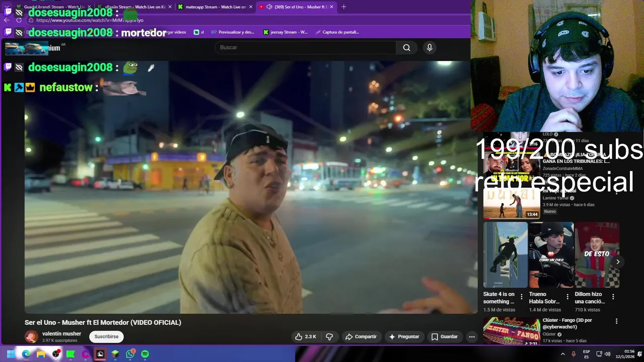Screen dimensions: 644x362
Task: Open Trueno Habla Sobr... short options menu
Action: point(567,297)
